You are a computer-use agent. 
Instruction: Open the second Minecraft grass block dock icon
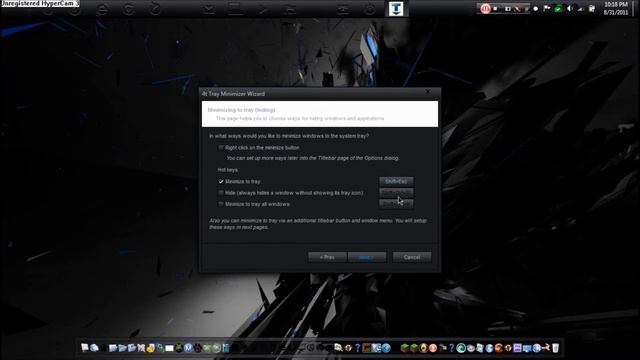click(414, 348)
